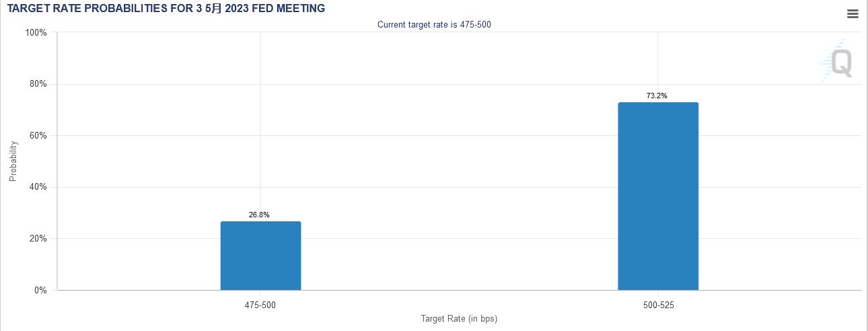This screenshot has width=868, height=331.
Task: Click the 26.8% data label
Action: tap(259, 215)
